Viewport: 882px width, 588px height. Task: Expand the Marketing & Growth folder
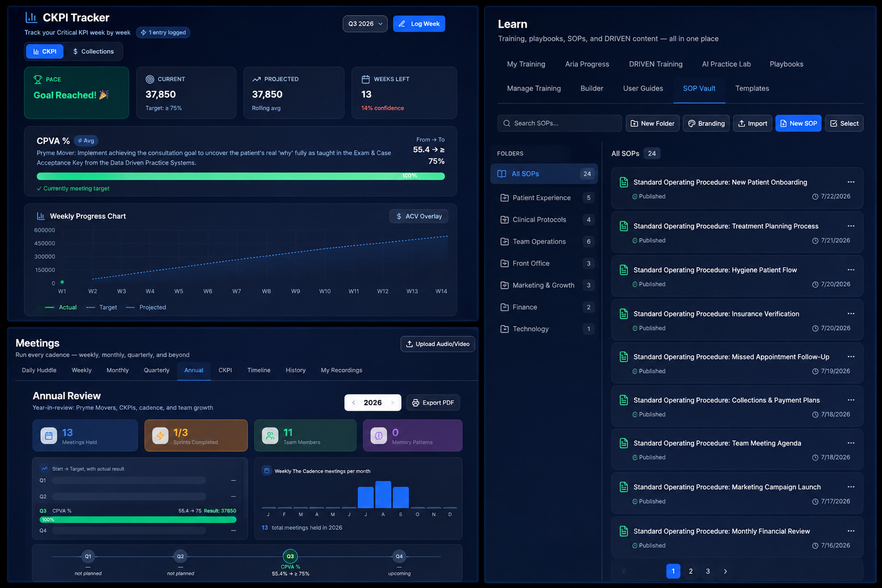tap(544, 285)
